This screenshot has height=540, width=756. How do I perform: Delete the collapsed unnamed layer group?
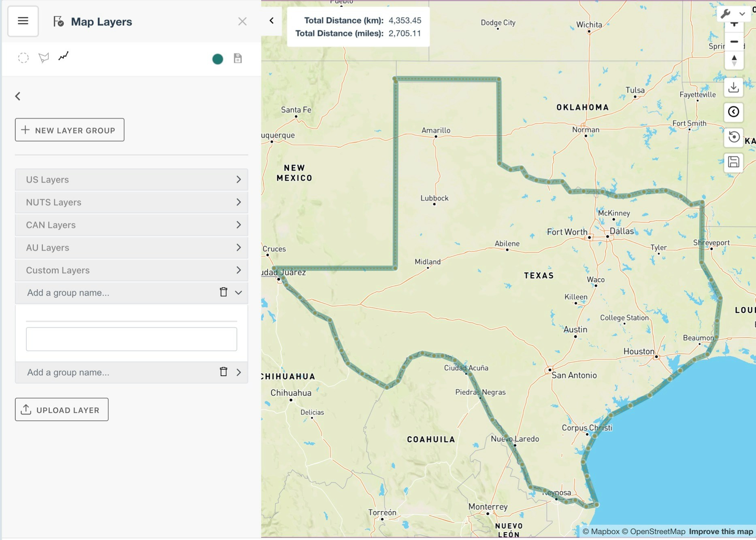coord(224,372)
